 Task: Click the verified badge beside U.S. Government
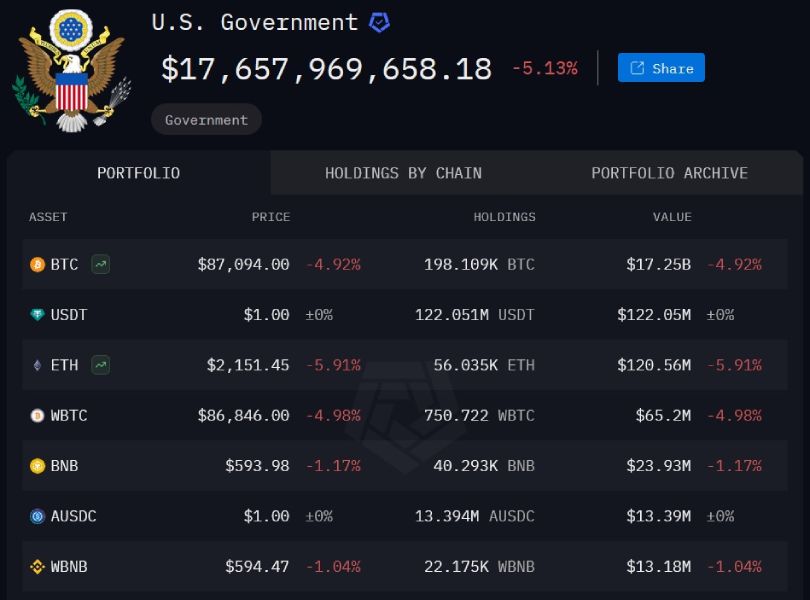point(379,22)
